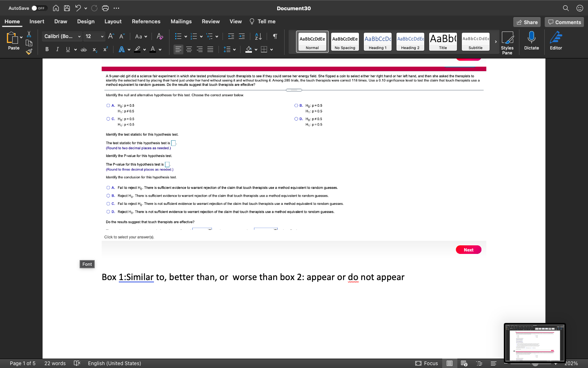The image size is (588, 368).
Task: Click the smiley feedback icon
Action: 580,8
